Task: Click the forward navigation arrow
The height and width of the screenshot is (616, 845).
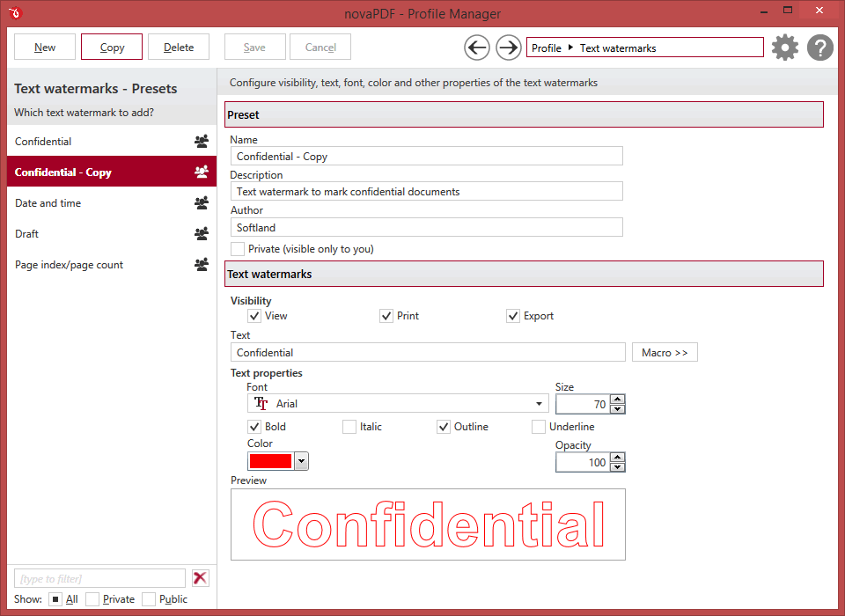Action: (x=508, y=48)
